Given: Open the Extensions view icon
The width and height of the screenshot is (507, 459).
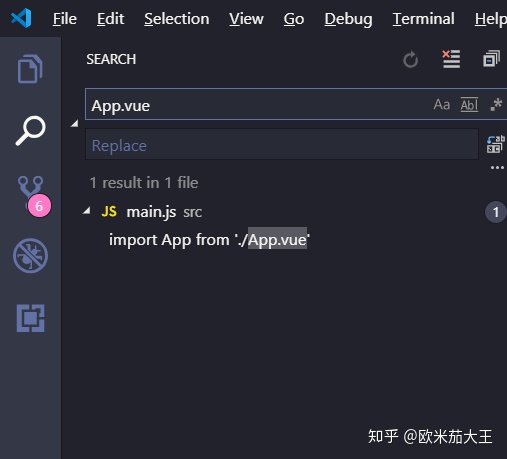Looking at the screenshot, I should pos(30,318).
